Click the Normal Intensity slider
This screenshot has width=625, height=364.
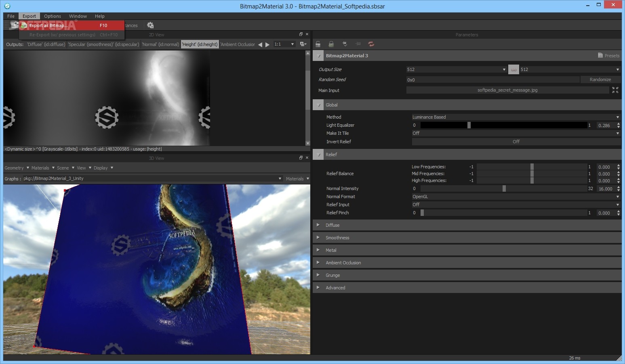[x=504, y=188]
